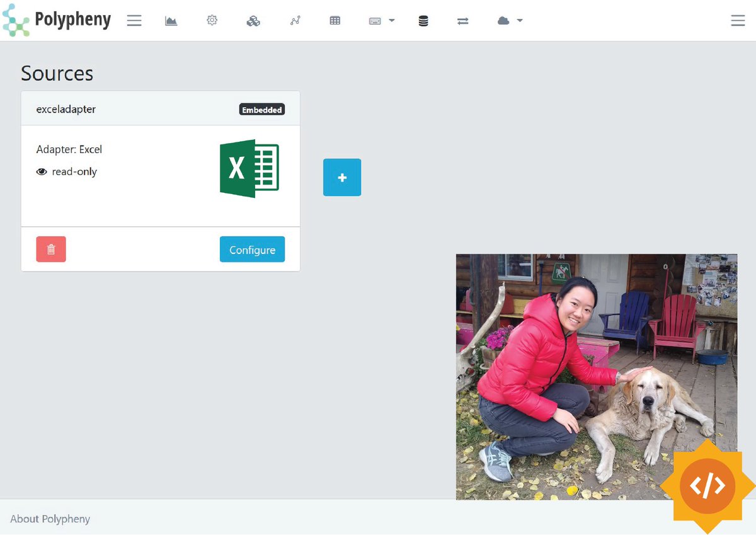Viewport: 756px width, 535px height.
Task: Open the right-side hamburger menu
Action: (738, 21)
